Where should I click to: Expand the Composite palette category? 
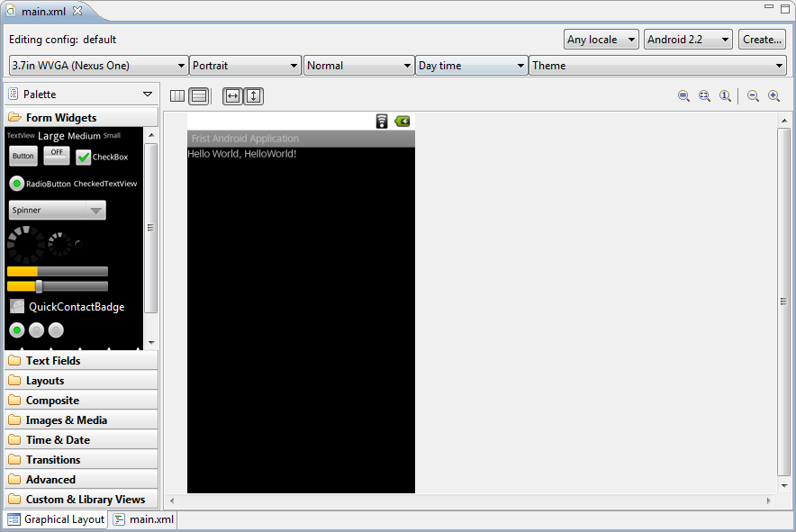click(81, 400)
